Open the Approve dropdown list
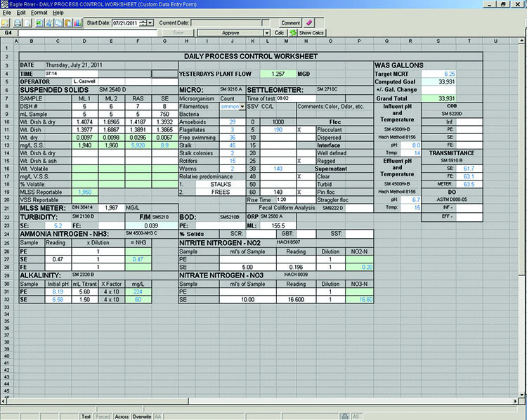Image resolution: width=527 pixels, height=420 pixels. (267, 33)
